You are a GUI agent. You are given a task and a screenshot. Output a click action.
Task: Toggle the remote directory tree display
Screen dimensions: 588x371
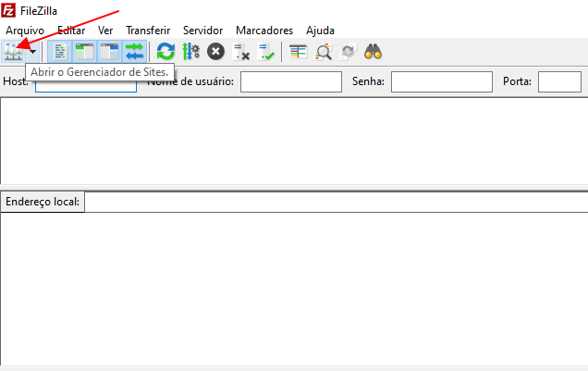click(x=109, y=52)
